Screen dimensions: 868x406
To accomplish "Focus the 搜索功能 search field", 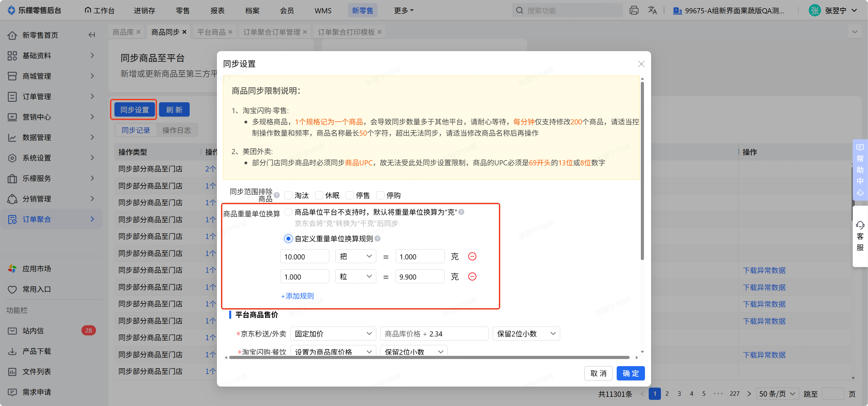I will [567, 11].
